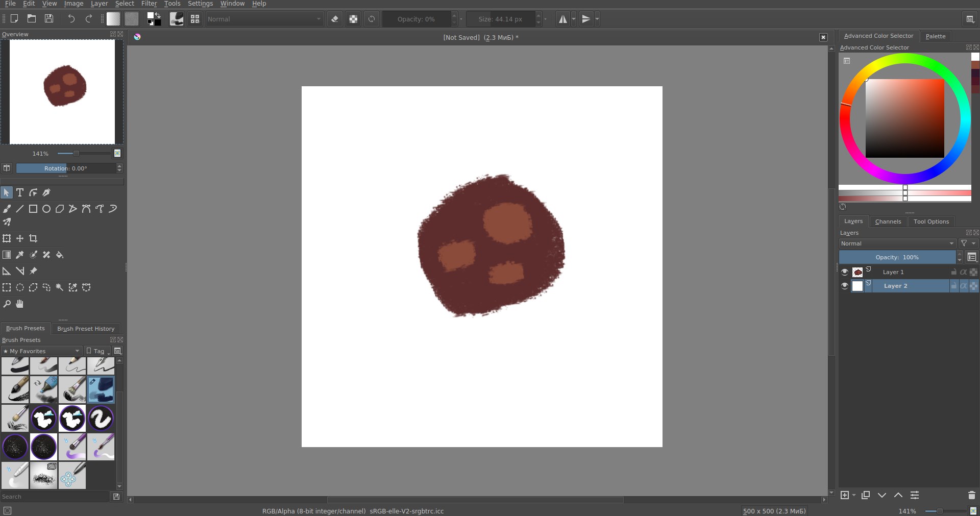Screen dimensions: 980x516
Task: Expand the add layer type arrow
Action: pos(854,495)
